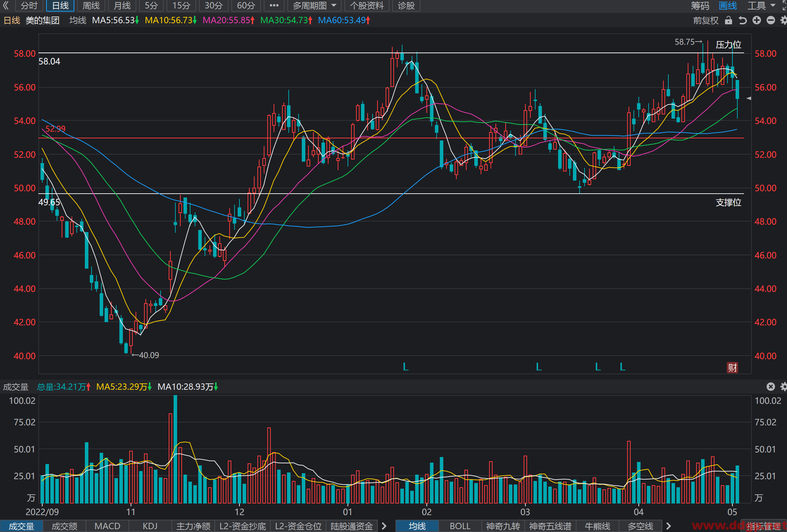Collapse sidebar using double left chevron icon

click(x=6, y=6)
